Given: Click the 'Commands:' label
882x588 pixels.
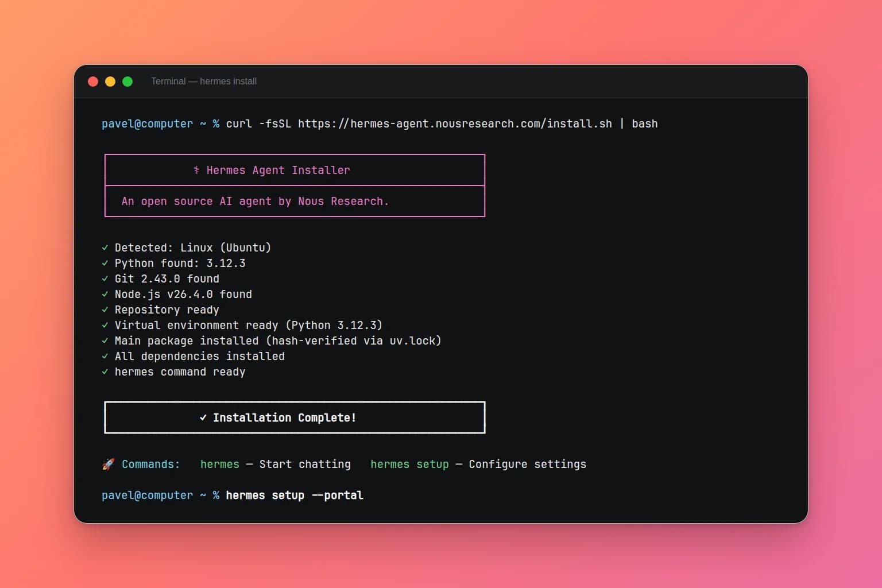Looking at the screenshot, I should coord(150,465).
